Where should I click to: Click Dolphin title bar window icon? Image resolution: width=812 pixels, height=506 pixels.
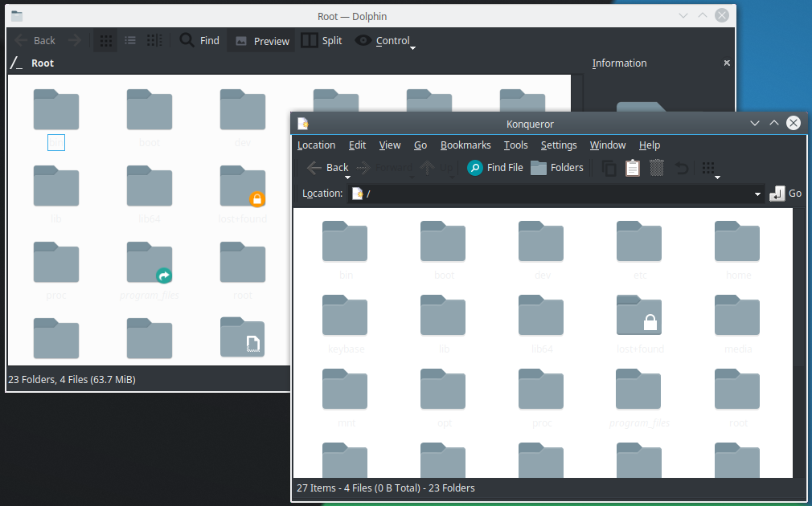17,16
